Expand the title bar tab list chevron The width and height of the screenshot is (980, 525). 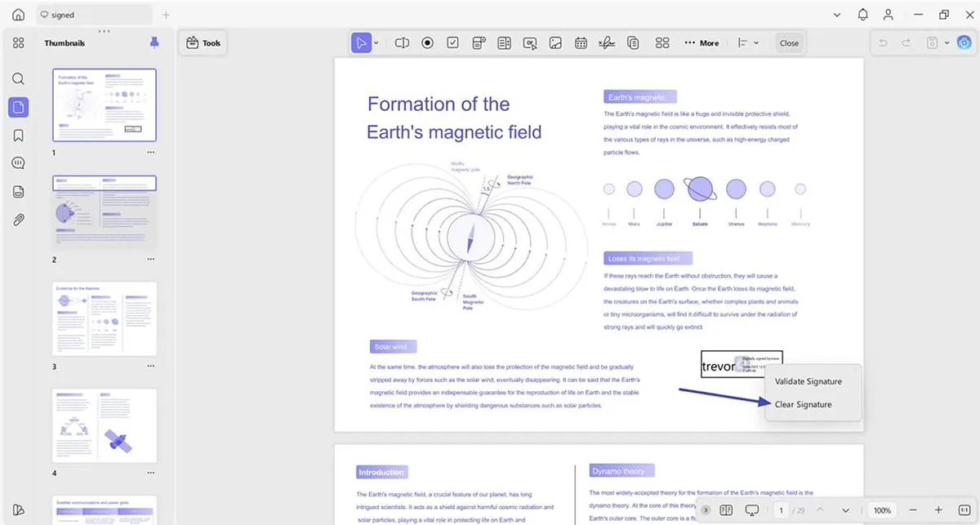(x=836, y=15)
